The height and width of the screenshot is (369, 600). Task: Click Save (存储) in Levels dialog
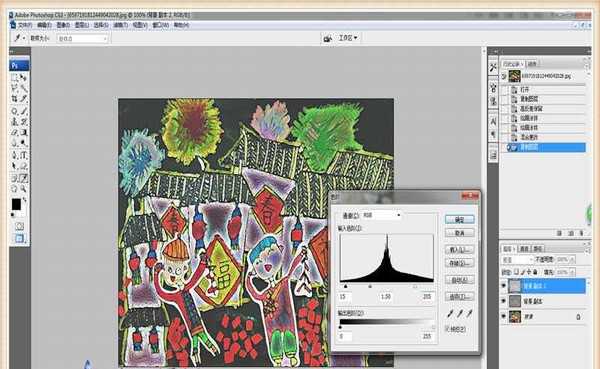(460, 263)
